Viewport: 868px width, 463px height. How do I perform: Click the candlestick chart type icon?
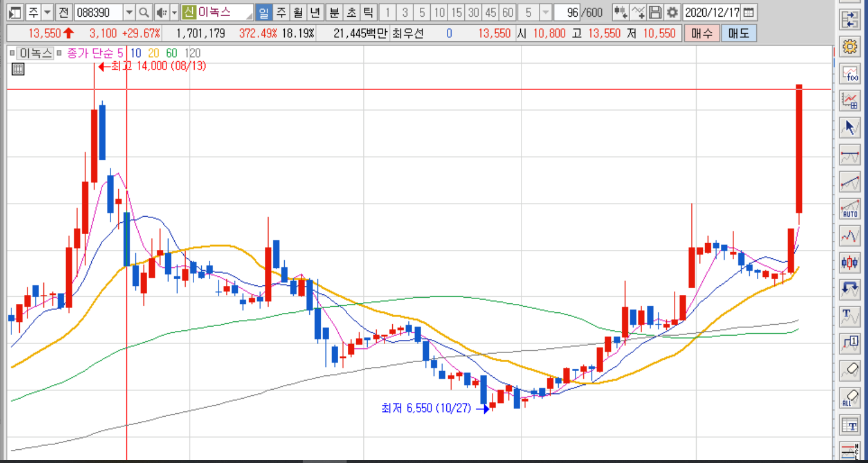850,262
